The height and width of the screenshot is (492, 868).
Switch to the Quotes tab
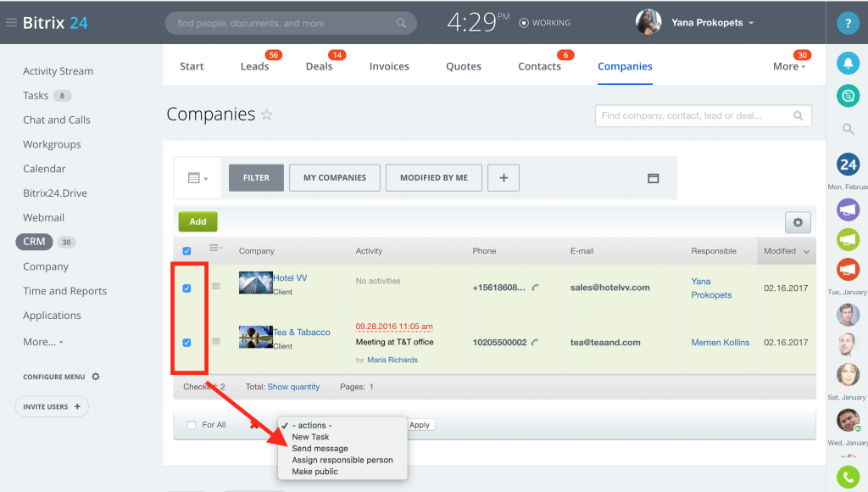(464, 66)
